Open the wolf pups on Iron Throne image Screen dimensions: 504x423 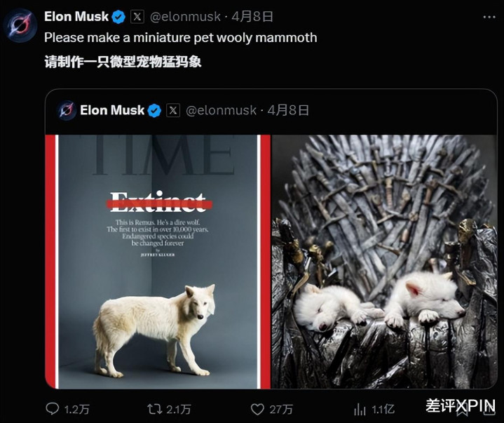(384, 262)
